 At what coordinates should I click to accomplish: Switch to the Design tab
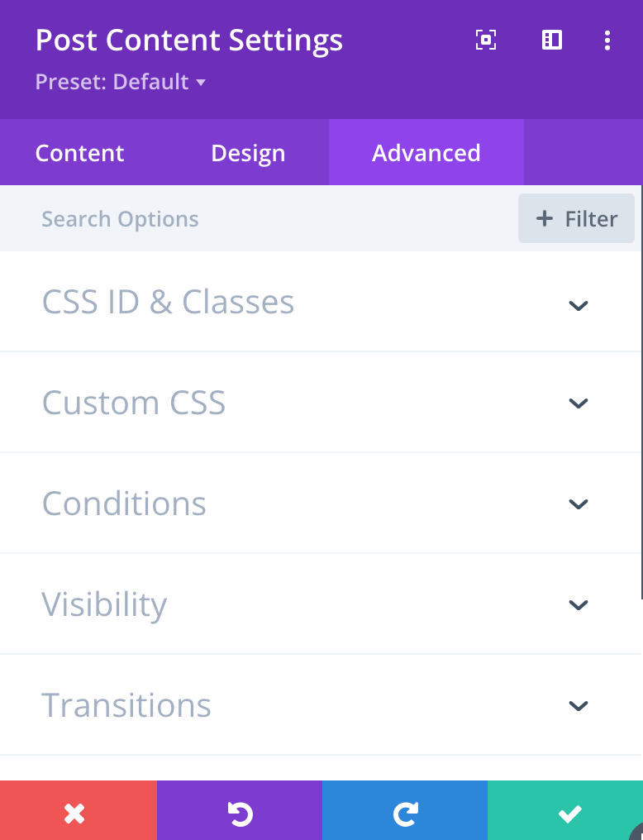pos(248,153)
